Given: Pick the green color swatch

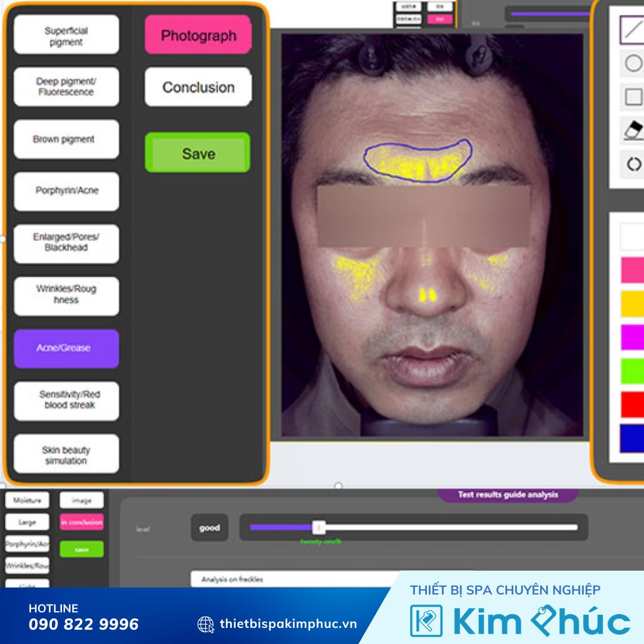Looking at the screenshot, I should [632, 371].
